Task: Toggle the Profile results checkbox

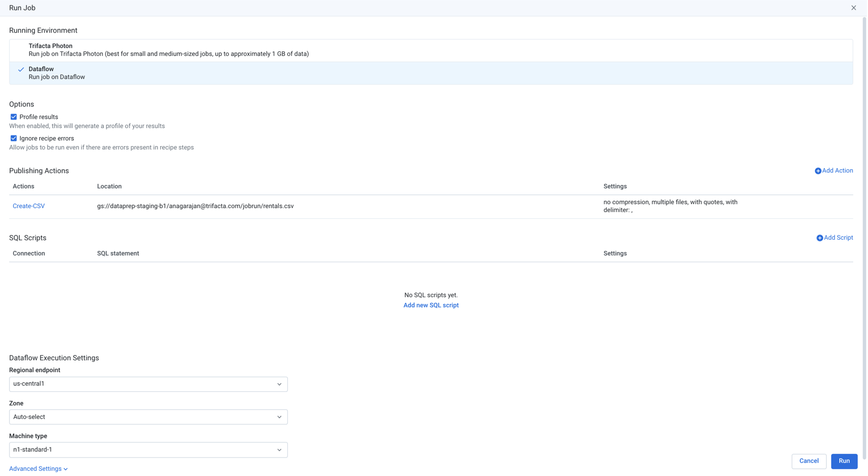Action: [14, 117]
